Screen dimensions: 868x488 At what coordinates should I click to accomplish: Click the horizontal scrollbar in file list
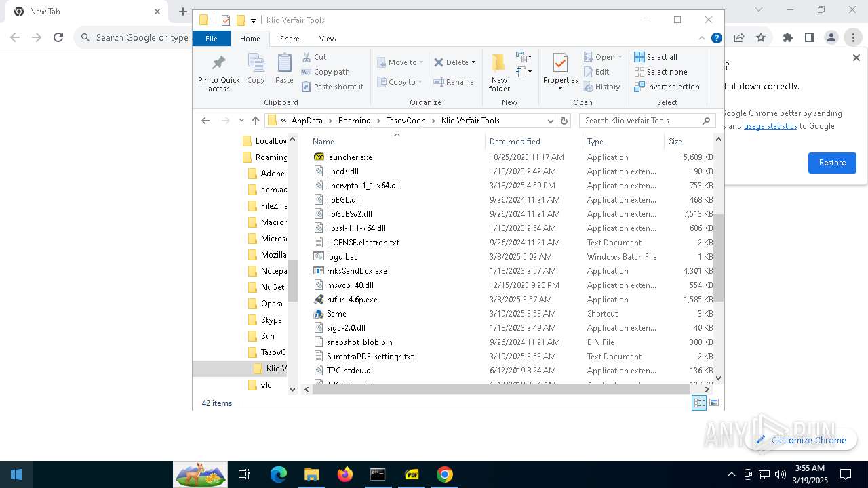point(500,389)
